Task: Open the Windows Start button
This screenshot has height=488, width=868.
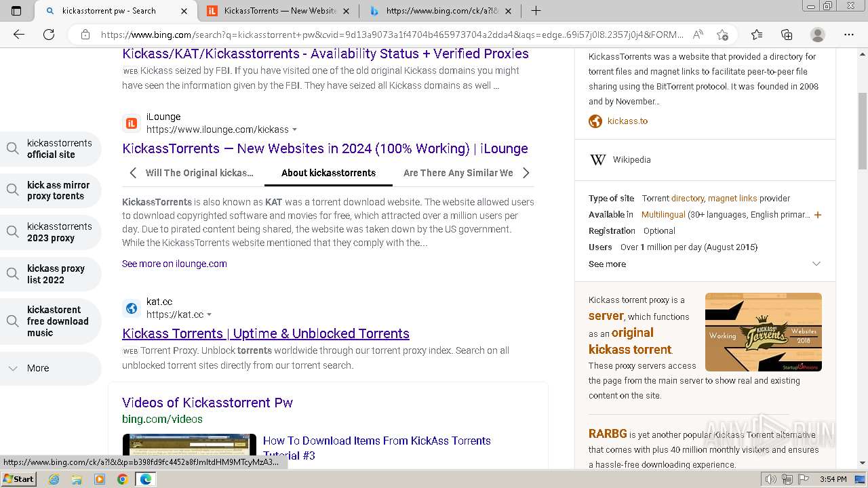Action: pos(18,479)
